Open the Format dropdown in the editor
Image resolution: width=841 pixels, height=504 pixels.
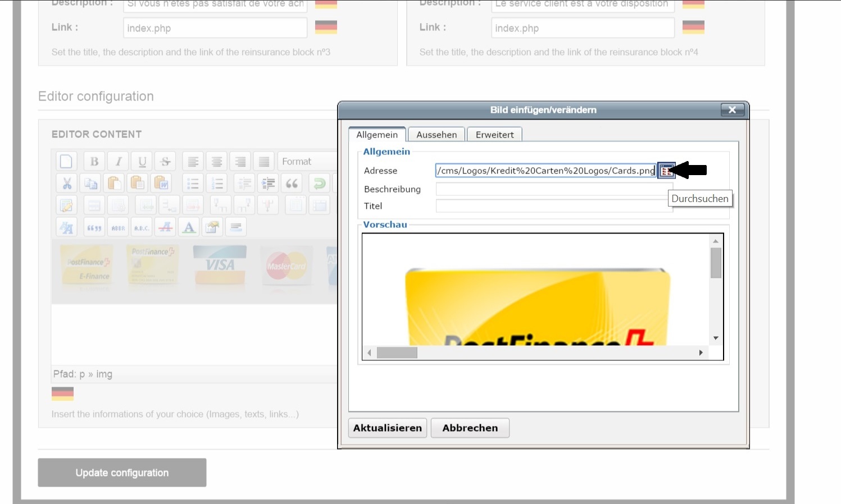(308, 162)
